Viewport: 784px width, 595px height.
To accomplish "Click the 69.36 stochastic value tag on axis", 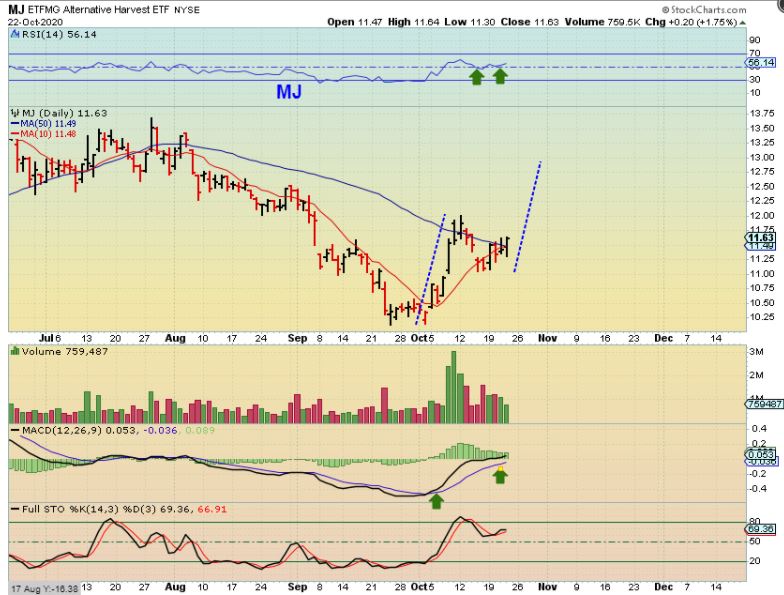I will pyautogui.click(x=762, y=528).
